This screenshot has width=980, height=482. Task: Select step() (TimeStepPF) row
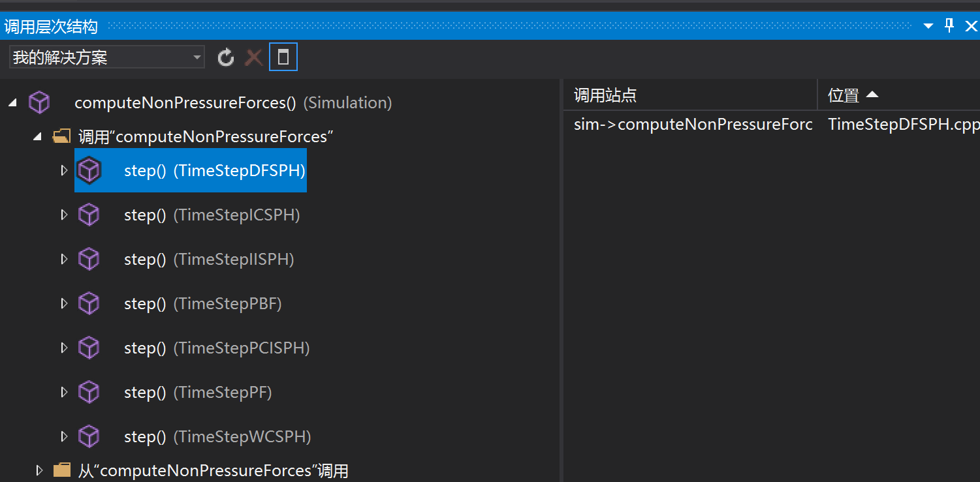pos(198,392)
